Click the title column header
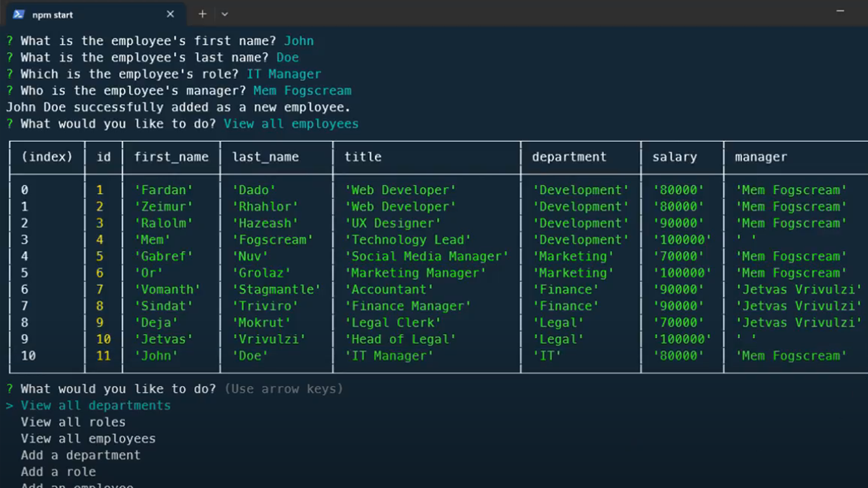The width and height of the screenshot is (868, 488). 363,157
